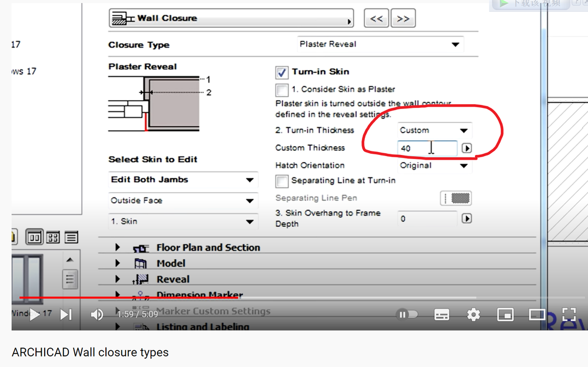Screen dimensions: 588x367
Task: Click the Select Skin to Edit label
Action: click(x=153, y=160)
